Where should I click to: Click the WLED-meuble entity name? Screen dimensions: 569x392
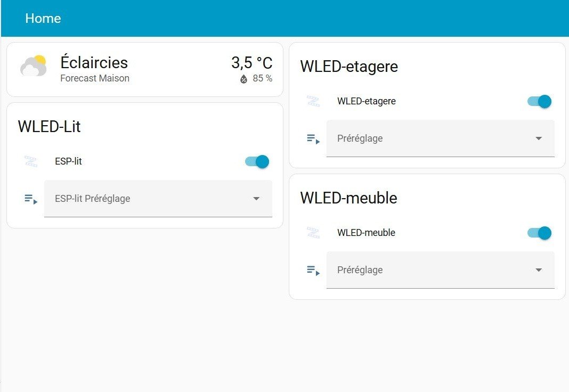click(x=366, y=233)
